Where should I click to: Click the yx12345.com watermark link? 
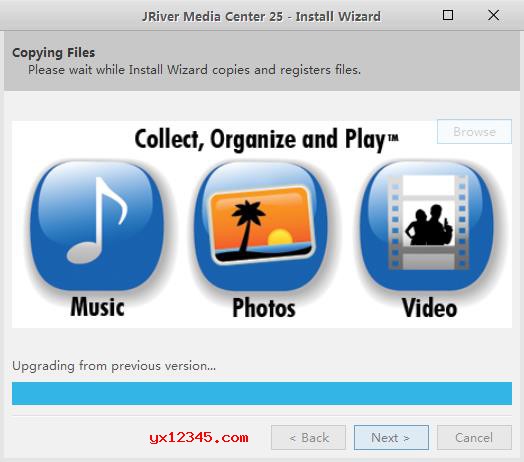click(199, 437)
